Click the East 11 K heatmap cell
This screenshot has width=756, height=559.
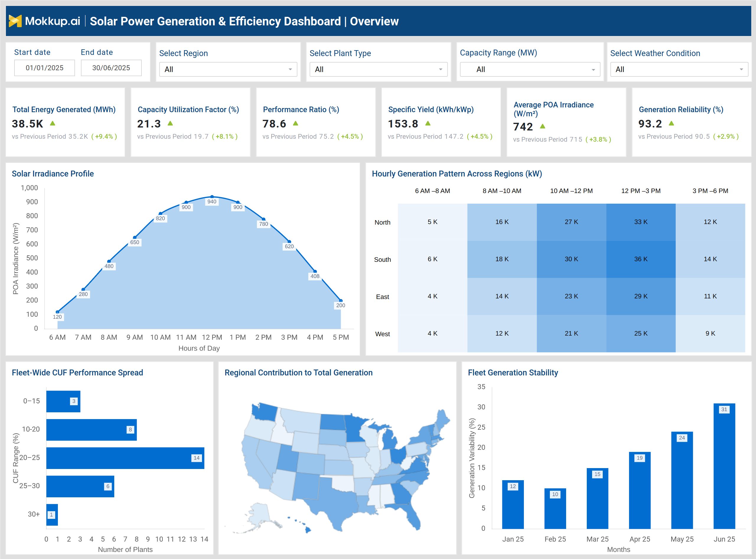(710, 296)
